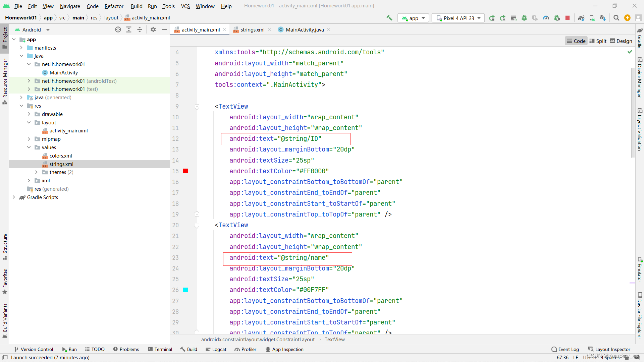Open Search Everywhere via magnifier icon
The image size is (644, 362).
pyautogui.click(x=616, y=18)
